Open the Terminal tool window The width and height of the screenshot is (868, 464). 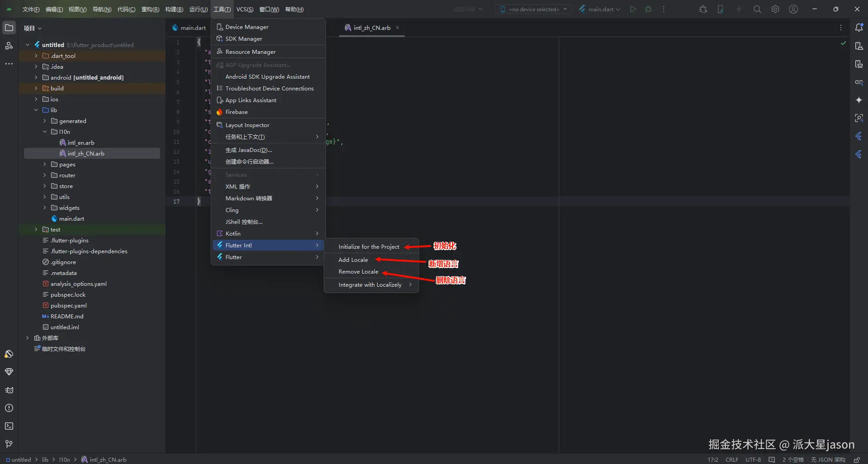(9, 426)
